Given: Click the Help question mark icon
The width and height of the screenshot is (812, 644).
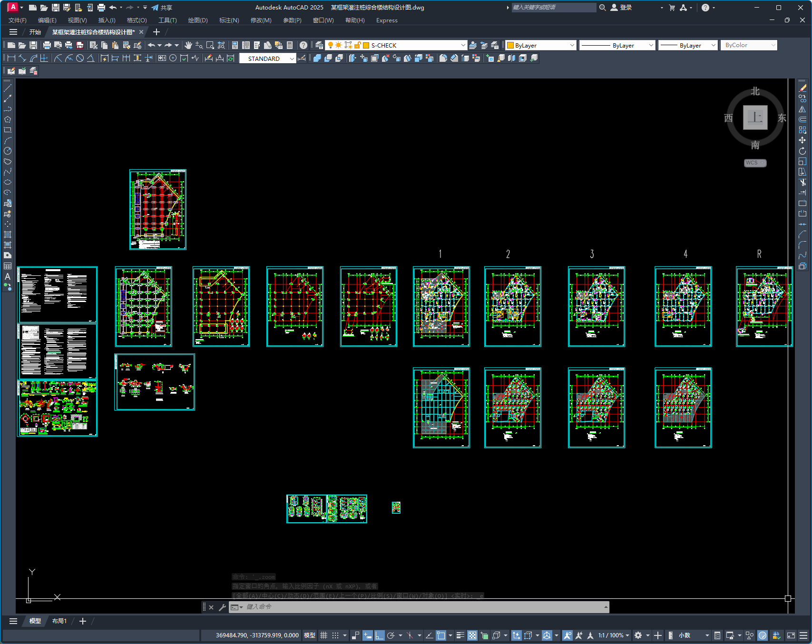Looking at the screenshot, I should point(303,45).
